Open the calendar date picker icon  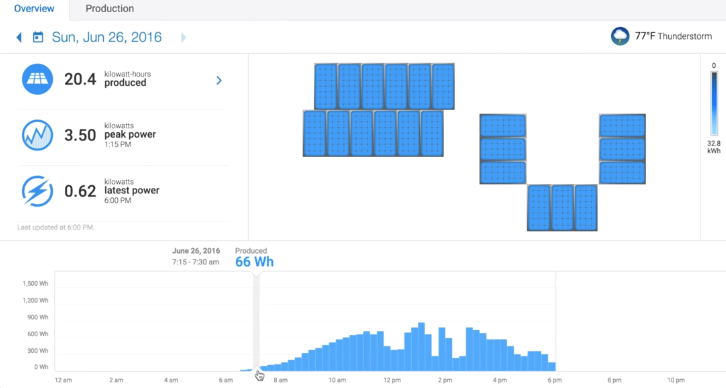click(38, 37)
